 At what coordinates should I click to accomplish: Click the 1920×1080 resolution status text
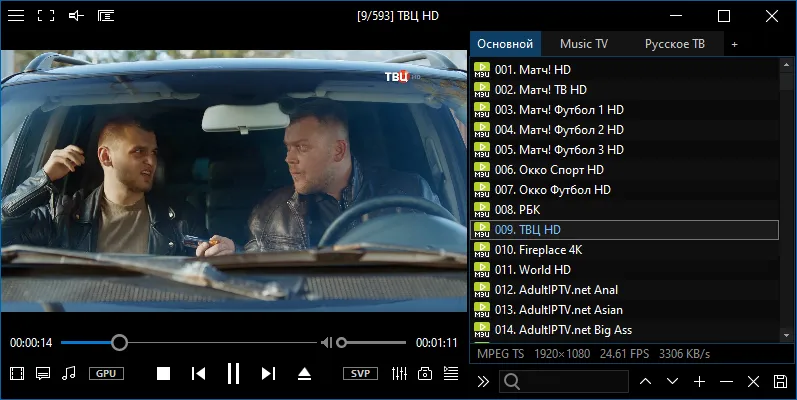tap(562, 354)
